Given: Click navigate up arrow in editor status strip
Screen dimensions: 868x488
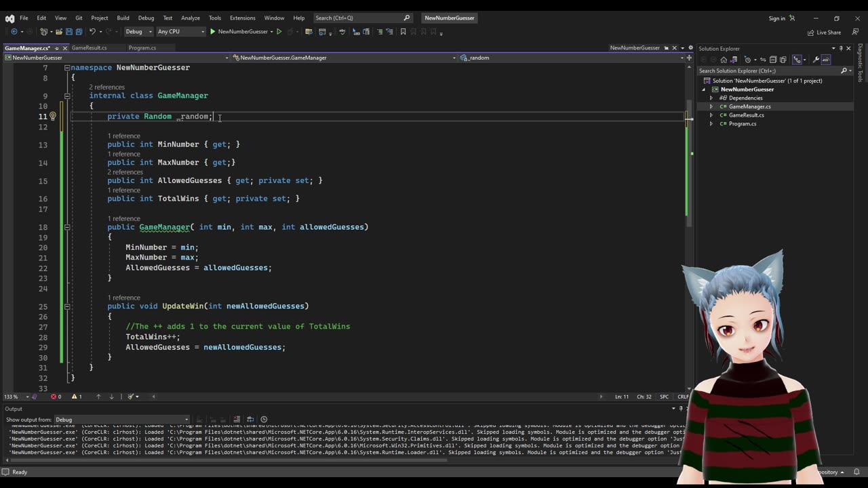Looking at the screenshot, I should pos(98,396).
